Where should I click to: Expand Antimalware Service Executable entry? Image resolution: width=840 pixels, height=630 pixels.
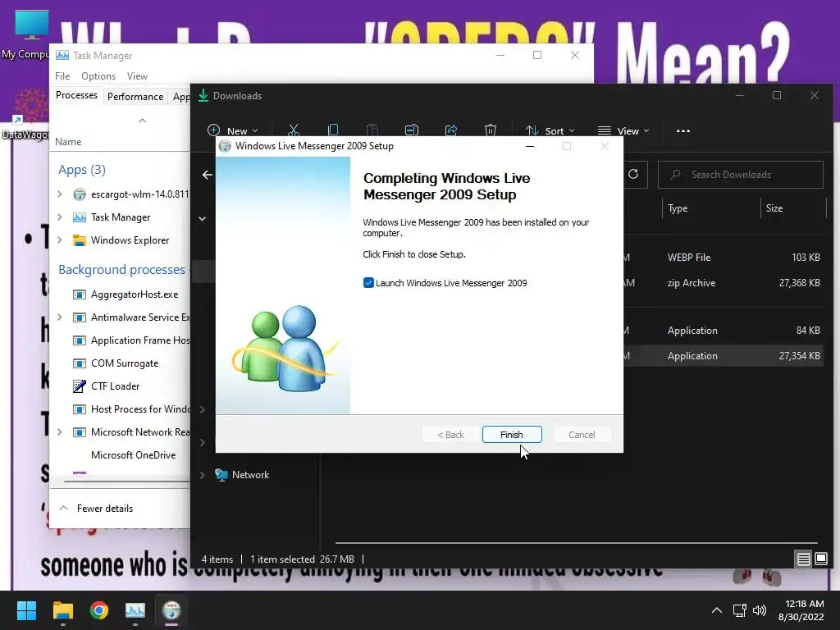click(60, 317)
